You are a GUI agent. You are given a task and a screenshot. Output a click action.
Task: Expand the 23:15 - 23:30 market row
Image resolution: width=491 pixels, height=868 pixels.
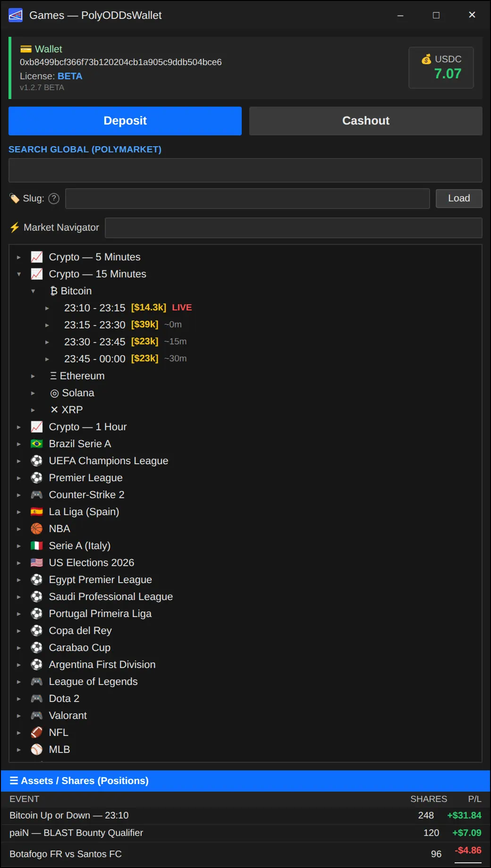pos(47,325)
